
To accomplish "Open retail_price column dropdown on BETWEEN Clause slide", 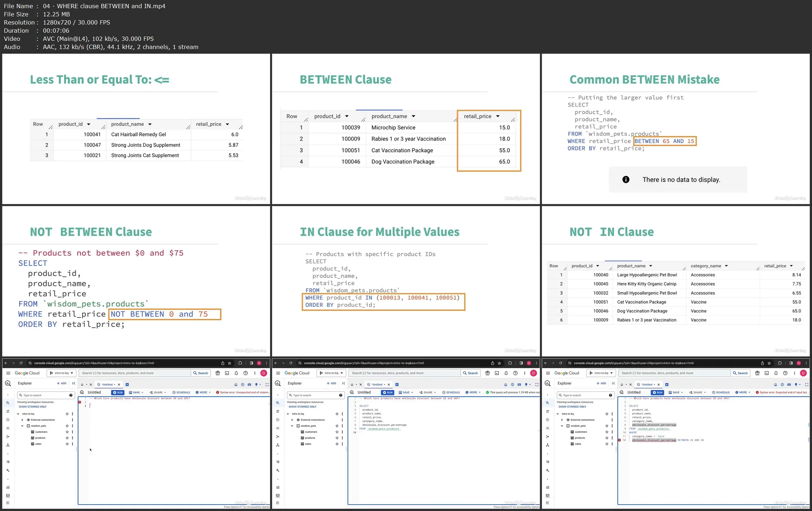I will (x=498, y=116).
